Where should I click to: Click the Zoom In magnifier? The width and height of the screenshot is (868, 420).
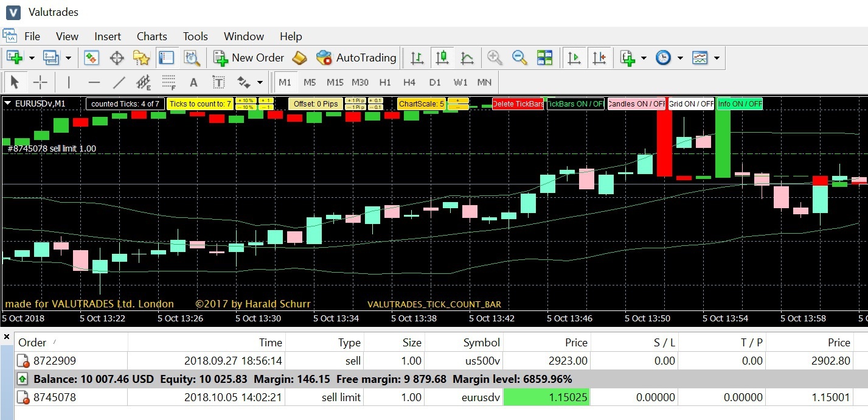click(x=495, y=58)
